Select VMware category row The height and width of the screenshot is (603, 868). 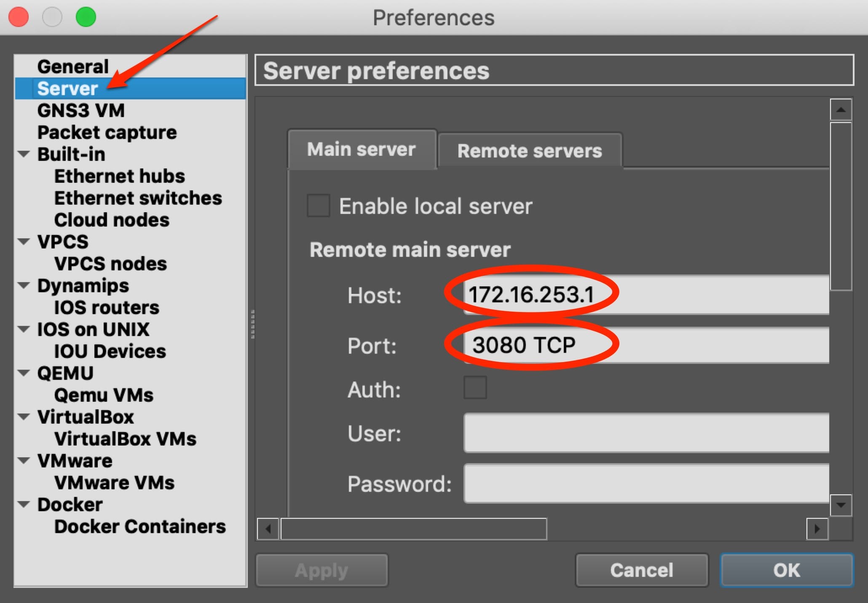[130, 461]
